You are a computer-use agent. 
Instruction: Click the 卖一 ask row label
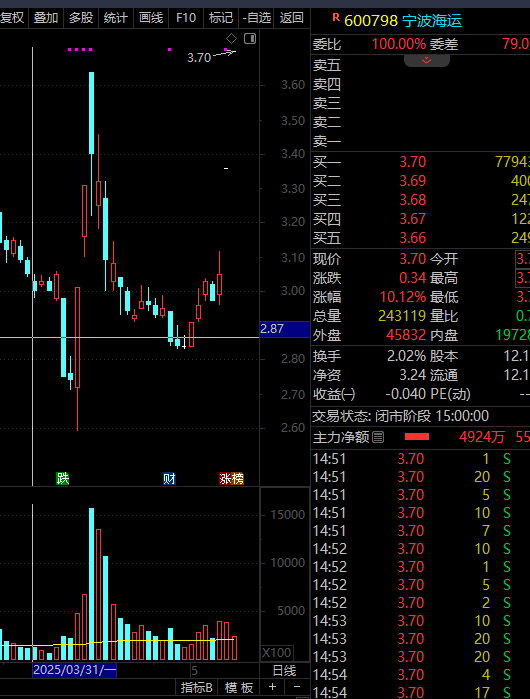click(327, 142)
